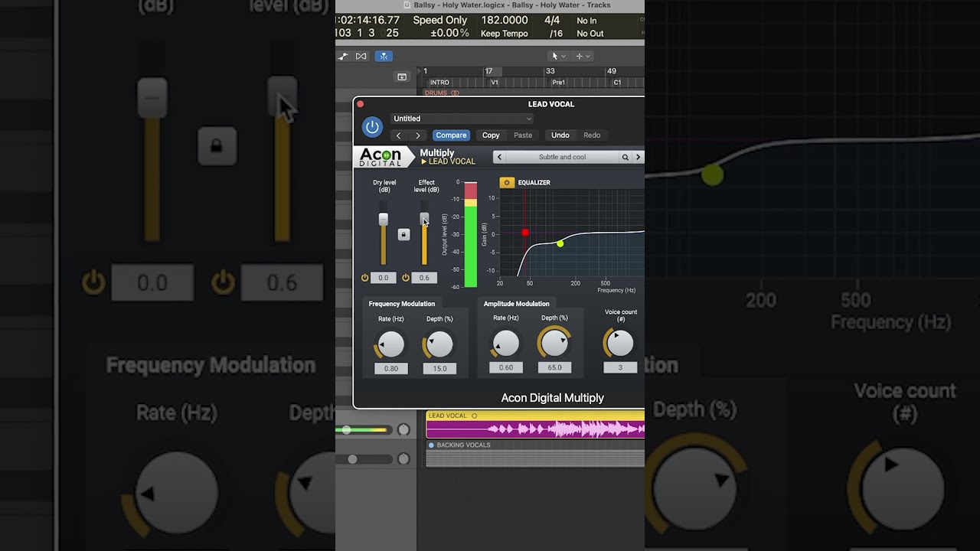Click the 0.80 Rate value field

pyautogui.click(x=391, y=369)
